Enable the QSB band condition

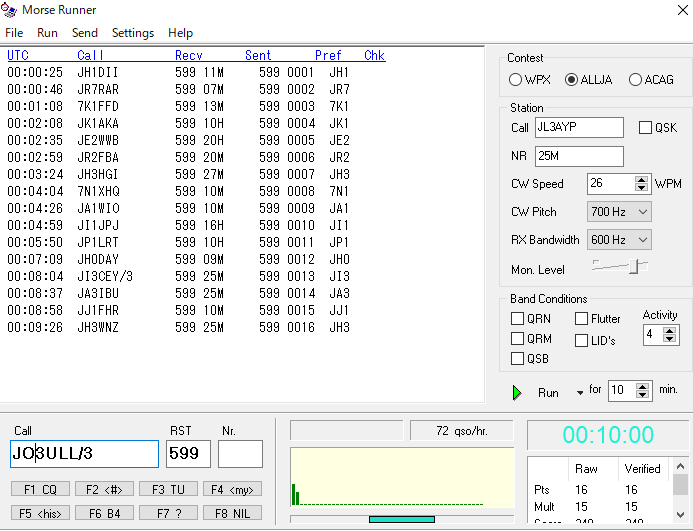(x=517, y=359)
